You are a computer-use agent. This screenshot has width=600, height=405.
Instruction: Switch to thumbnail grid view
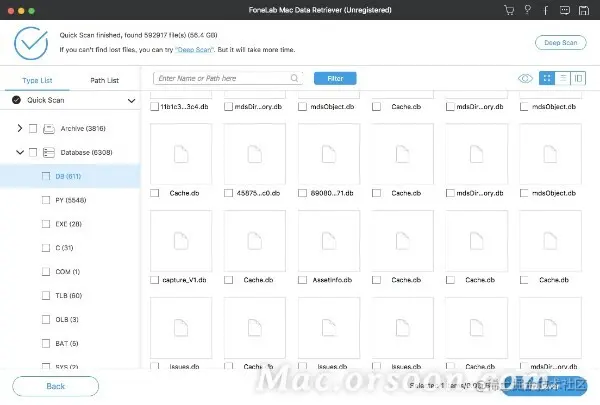pos(547,78)
